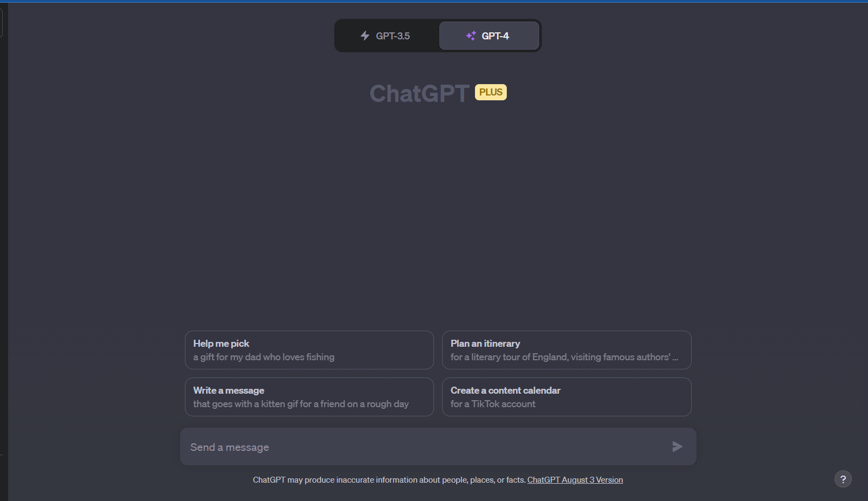Image resolution: width=868 pixels, height=501 pixels.
Task: Click the sparkle icon beside GPT-4
Action: click(x=471, y=36)
